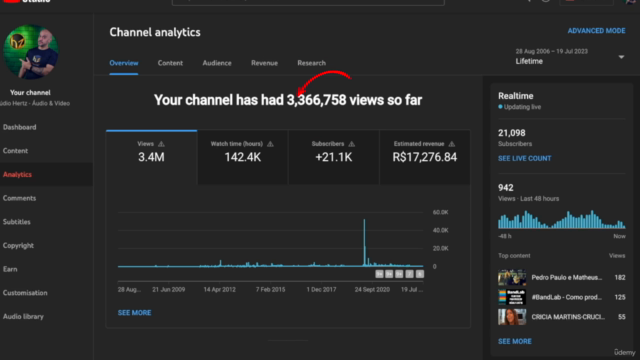Open the Pedro Paulo e Matheus thumbnail
640x360 pixels.
512,278
